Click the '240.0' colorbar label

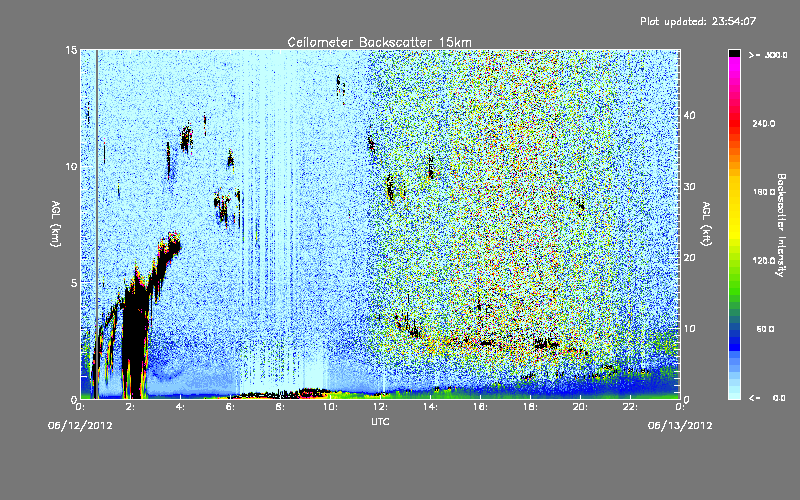[764, 124]
